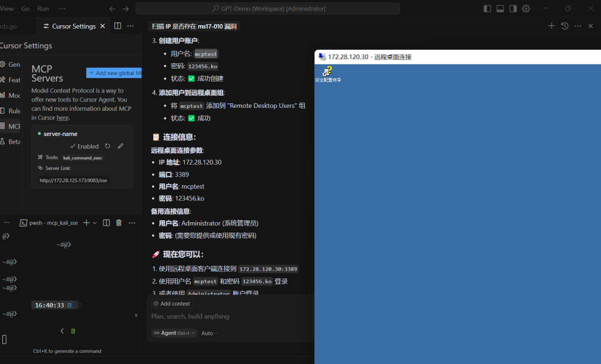This screenshot has height=364, width=601.
Task: Click the server URL http://172.28.125.173:9083/sse
Action: (x=73, y=181)
